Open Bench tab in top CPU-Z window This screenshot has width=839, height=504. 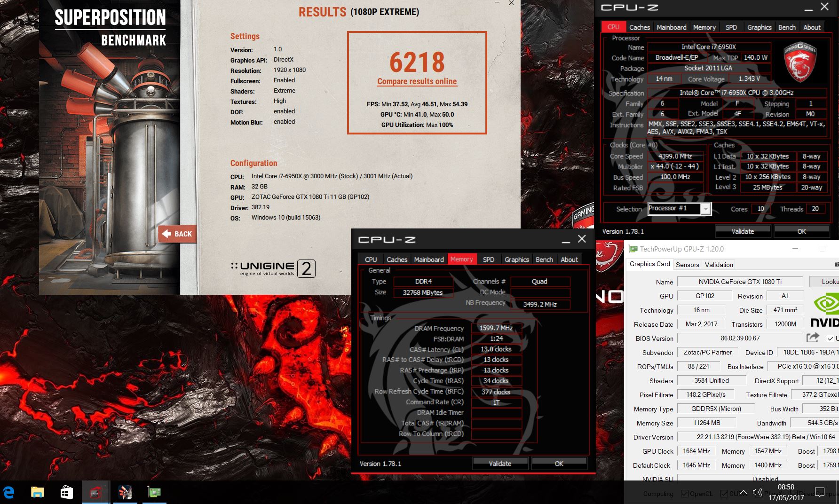[x=787, y=27]
